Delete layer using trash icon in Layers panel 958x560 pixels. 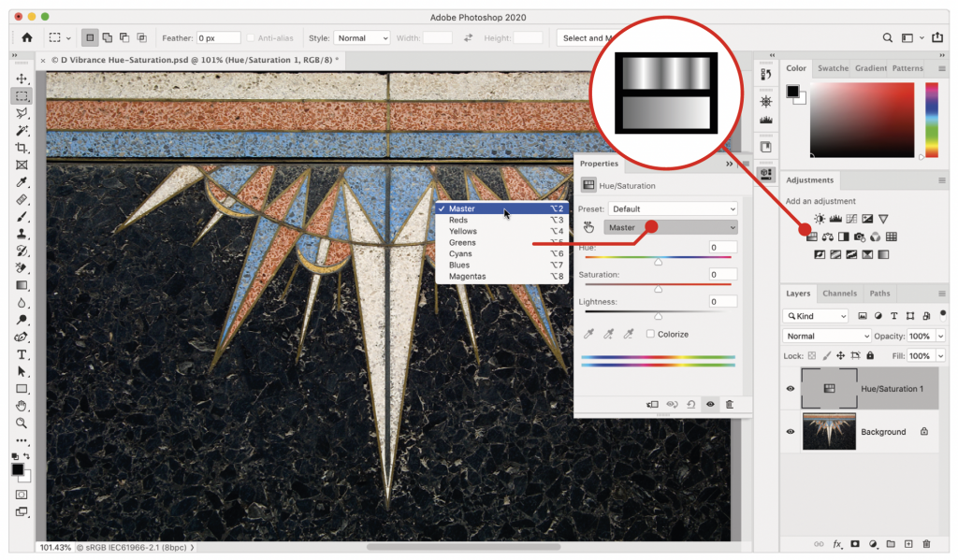926,543
